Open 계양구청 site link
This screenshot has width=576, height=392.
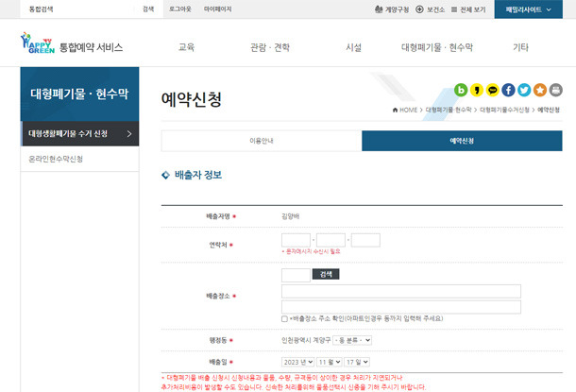(x=392, y=9)
